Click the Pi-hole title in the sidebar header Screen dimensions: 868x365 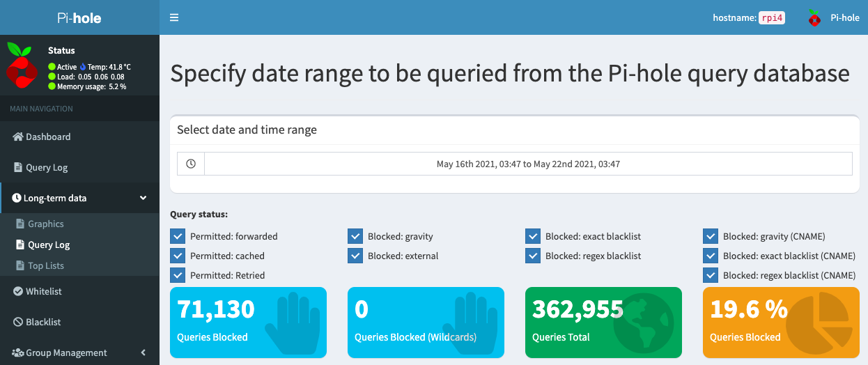79,17
